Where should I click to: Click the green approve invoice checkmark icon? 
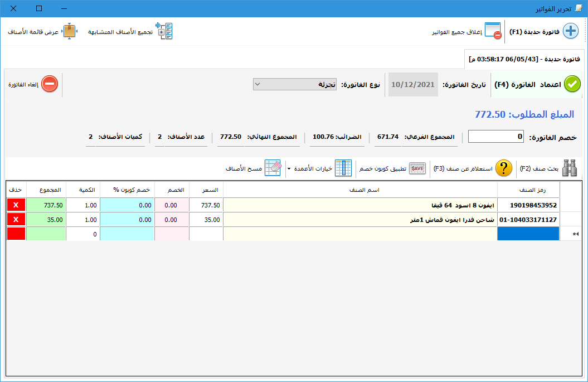coord(572,84)
